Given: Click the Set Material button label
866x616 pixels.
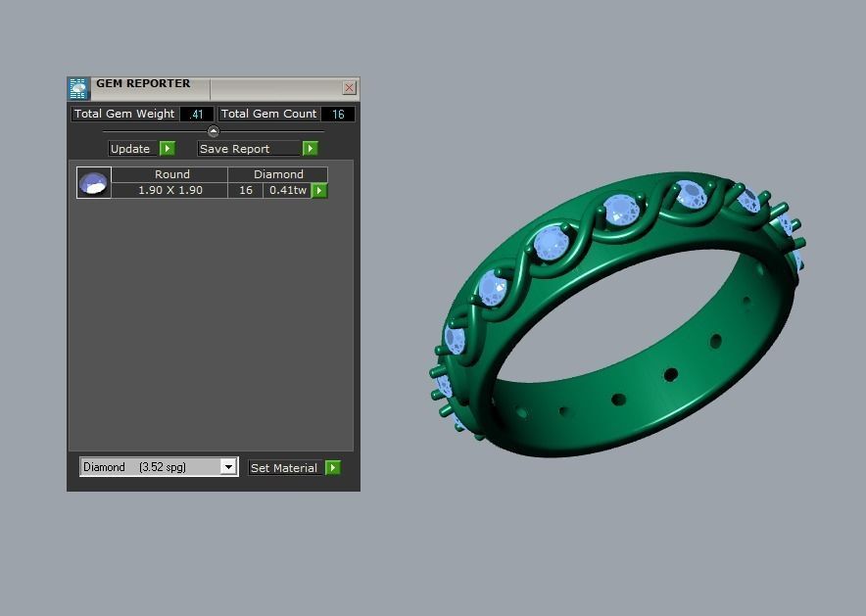Looking at the screenshot, I should tap(285, 467).
